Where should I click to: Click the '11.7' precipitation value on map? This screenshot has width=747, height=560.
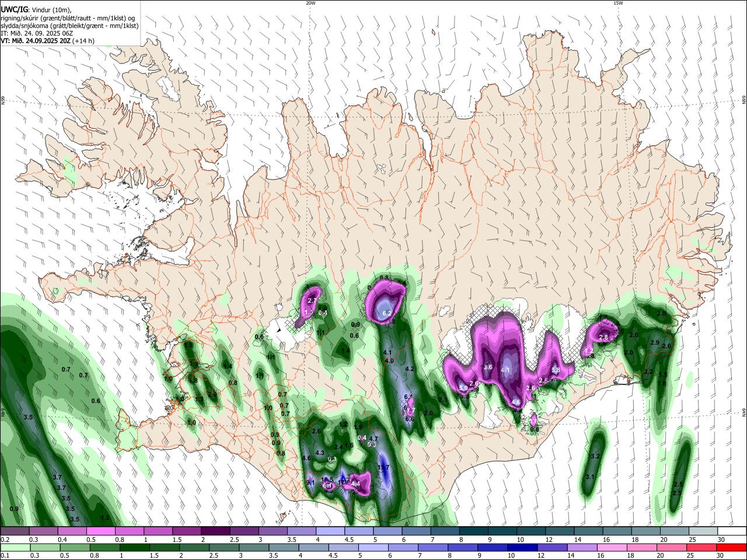coord(383,468)
